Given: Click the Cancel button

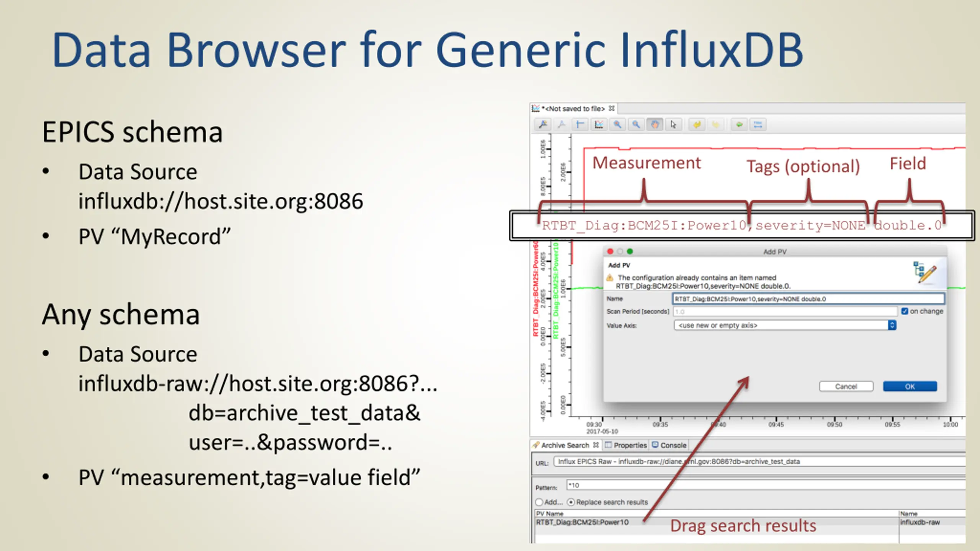Looking at the screenshot, I should (846, 386).
